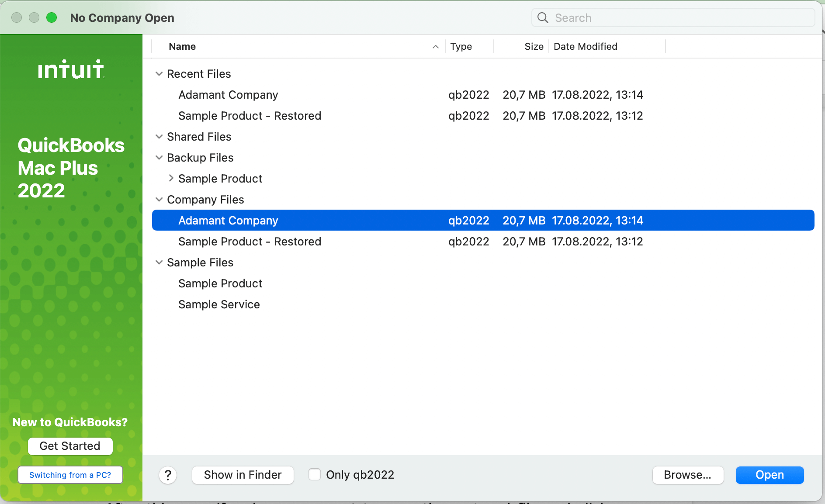Expand the Sample Product backup entry

point(170,178)
